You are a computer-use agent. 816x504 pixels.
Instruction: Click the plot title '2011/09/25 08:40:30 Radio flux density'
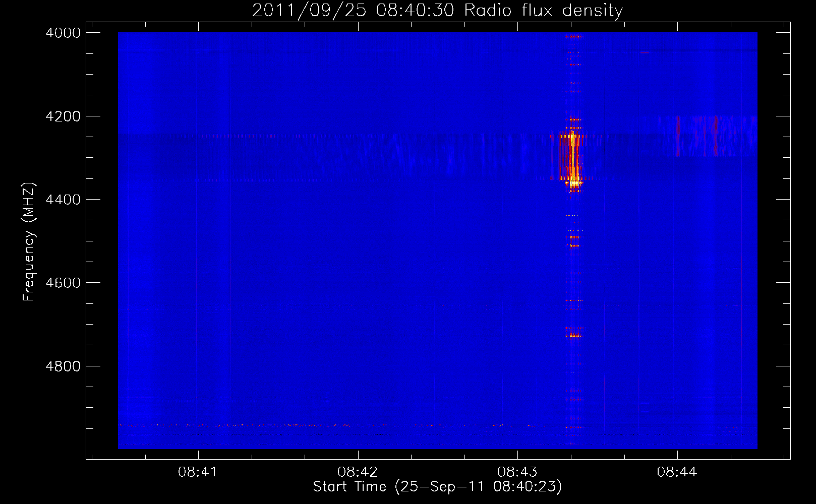[x=437, y=10]
